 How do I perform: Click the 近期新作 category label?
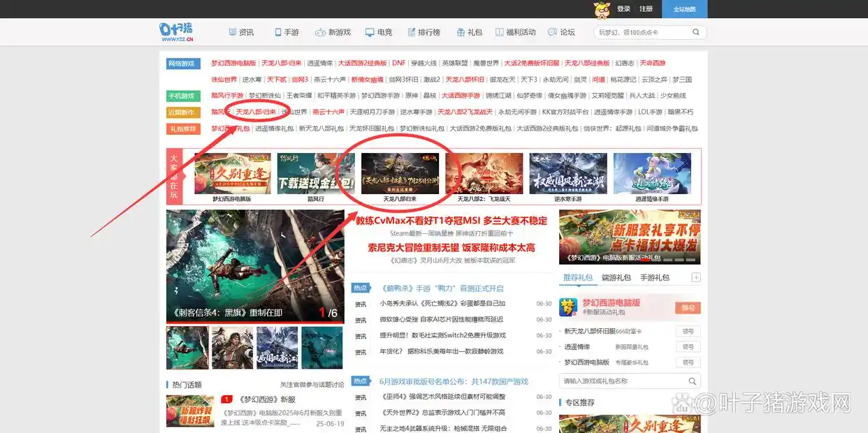pos(182,112)
